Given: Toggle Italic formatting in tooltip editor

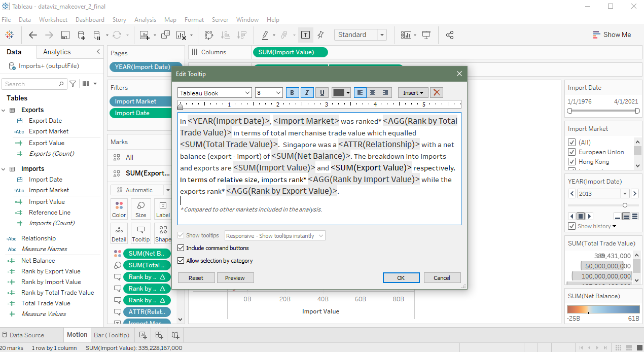Looking at the screenshot, I should pyautogui.click(x=307, y=93).
